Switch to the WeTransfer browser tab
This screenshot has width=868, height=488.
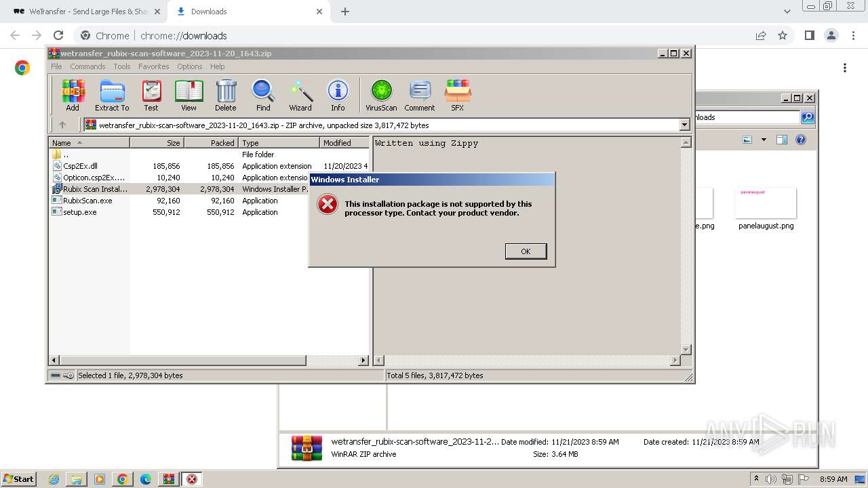tap(86, 12)
